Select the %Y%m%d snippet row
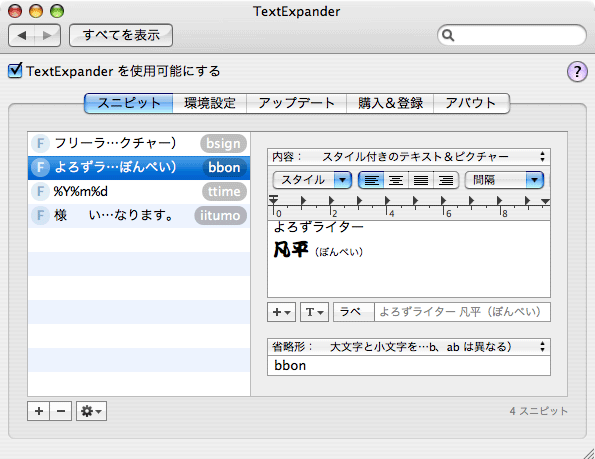This screenshot has width=595, height=459. click(139, 192)
